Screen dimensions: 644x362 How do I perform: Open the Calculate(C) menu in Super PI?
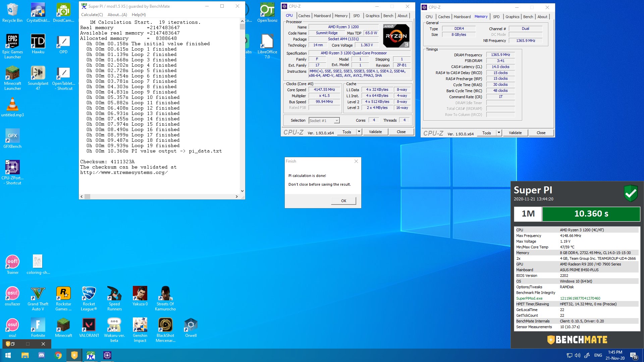[x=92, y=15]
